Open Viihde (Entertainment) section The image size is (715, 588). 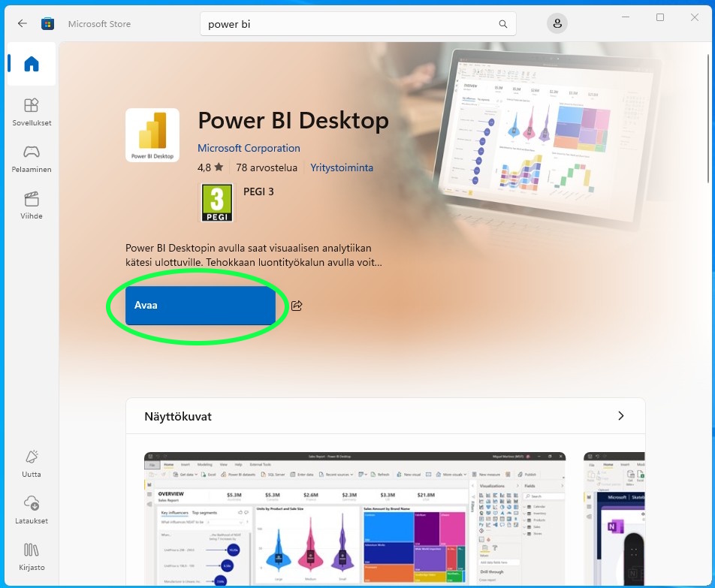tap(32, 205)
